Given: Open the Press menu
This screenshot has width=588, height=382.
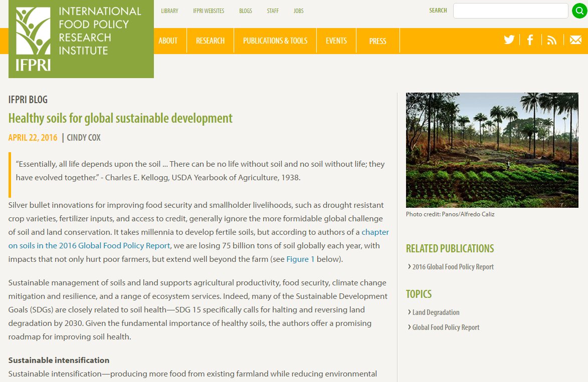Looking at the screenshot, I should click(x=377, y=41).
